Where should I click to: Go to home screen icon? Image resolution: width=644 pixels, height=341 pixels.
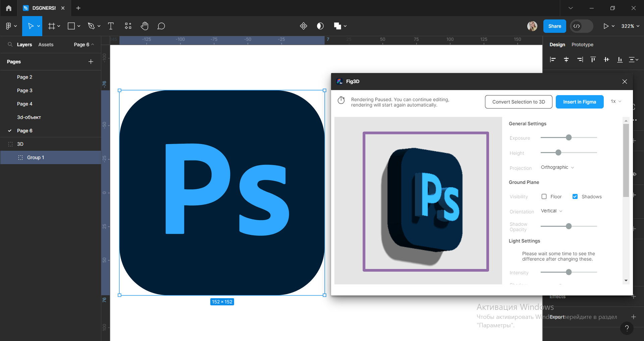coord(9,8)
